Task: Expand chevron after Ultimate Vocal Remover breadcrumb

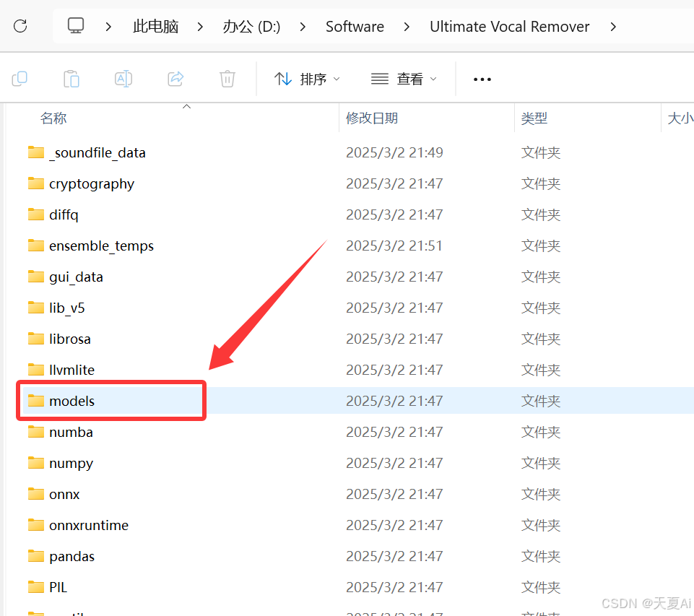Action: 613,27
